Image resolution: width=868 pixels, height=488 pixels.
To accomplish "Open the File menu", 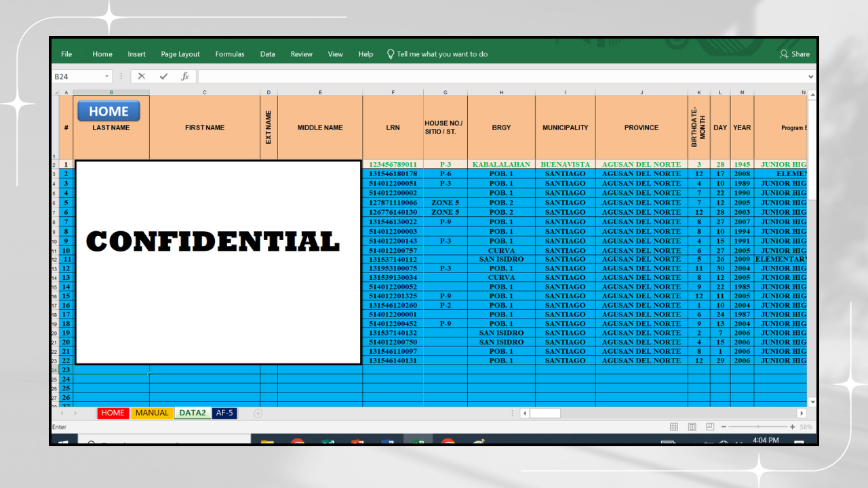I will point(66,54).
